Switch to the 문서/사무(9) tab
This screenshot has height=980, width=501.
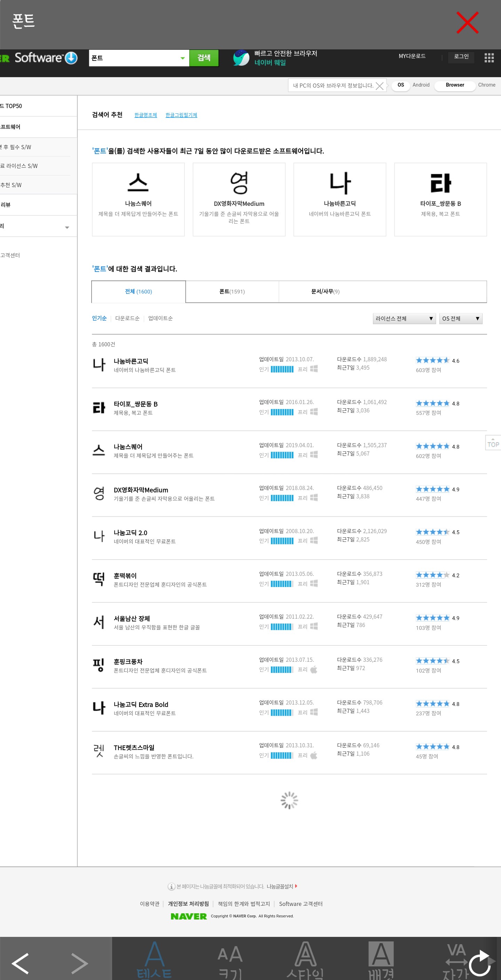click(x=326, y=292)
